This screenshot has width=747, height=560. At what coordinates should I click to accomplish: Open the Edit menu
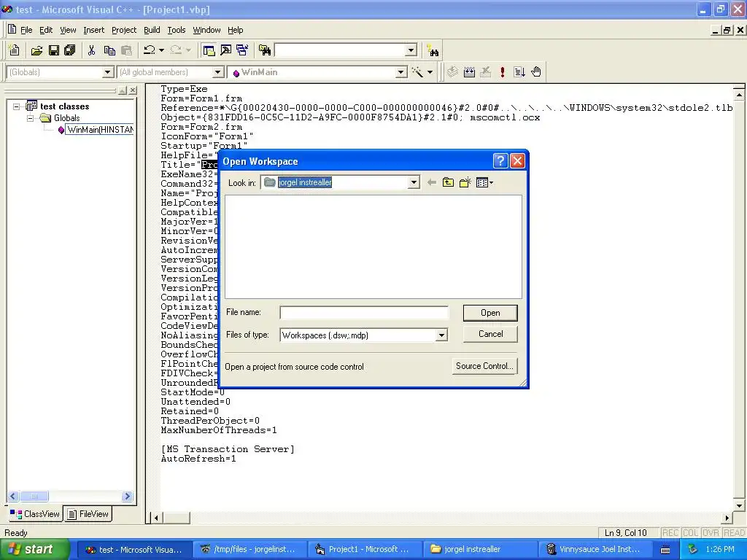tap(46, 30)
